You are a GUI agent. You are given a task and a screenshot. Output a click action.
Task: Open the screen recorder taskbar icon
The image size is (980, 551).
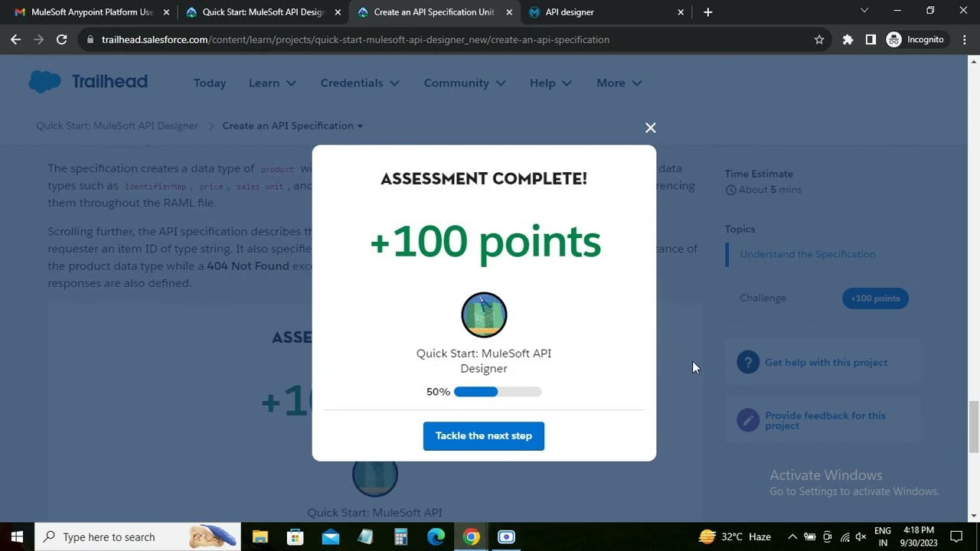coord(507,537)
